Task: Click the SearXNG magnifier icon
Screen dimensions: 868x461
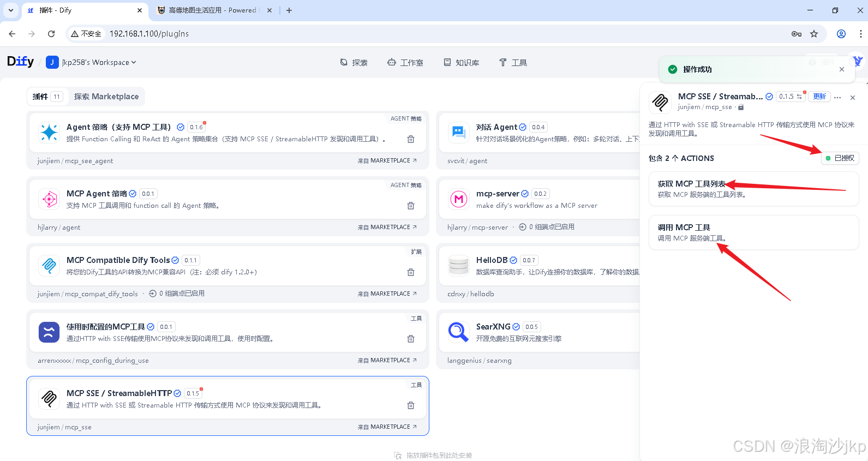Action: coord(459,332)
